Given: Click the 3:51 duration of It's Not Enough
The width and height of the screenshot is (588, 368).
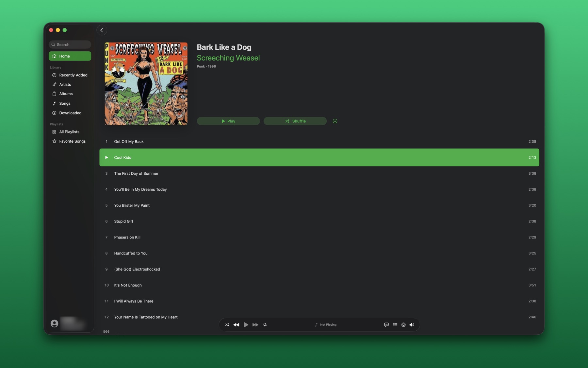Looking at the screenshot, I should [x=532, y=285].
